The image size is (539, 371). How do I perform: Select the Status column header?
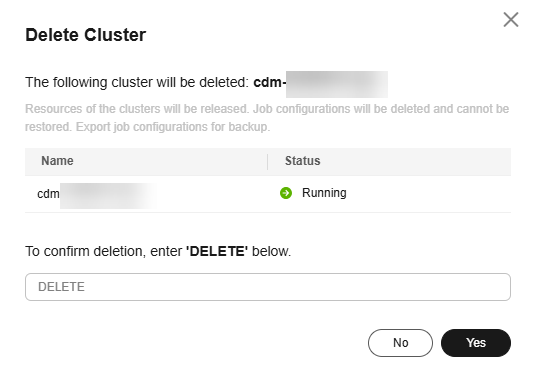(302, 161)
